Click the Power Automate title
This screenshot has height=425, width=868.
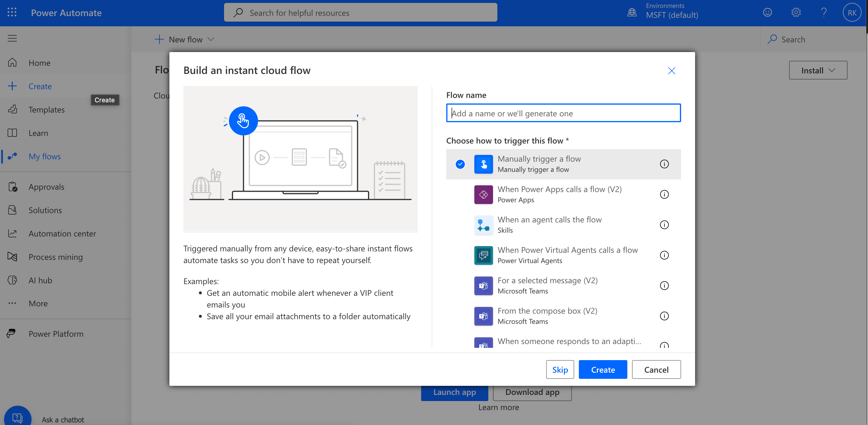[x=66, y=13]
